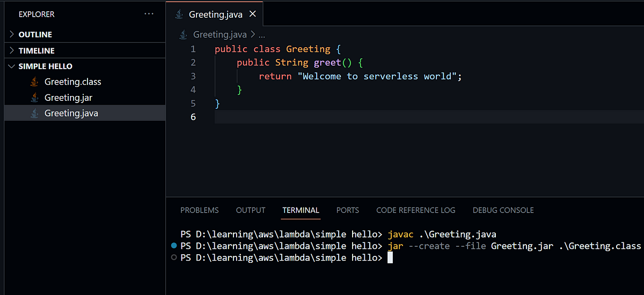This screenshot has height=295, width=644.
Task: Click line number 4 in gutter
Action: click(193, 90)
